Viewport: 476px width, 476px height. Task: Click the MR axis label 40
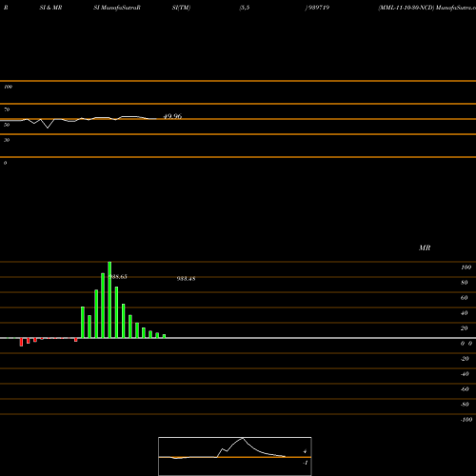465,313
